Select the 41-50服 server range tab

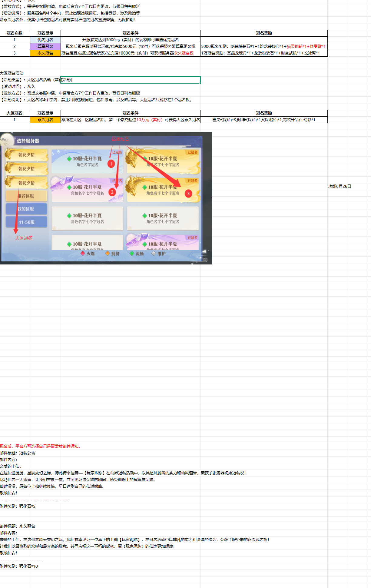click(26, 222)
